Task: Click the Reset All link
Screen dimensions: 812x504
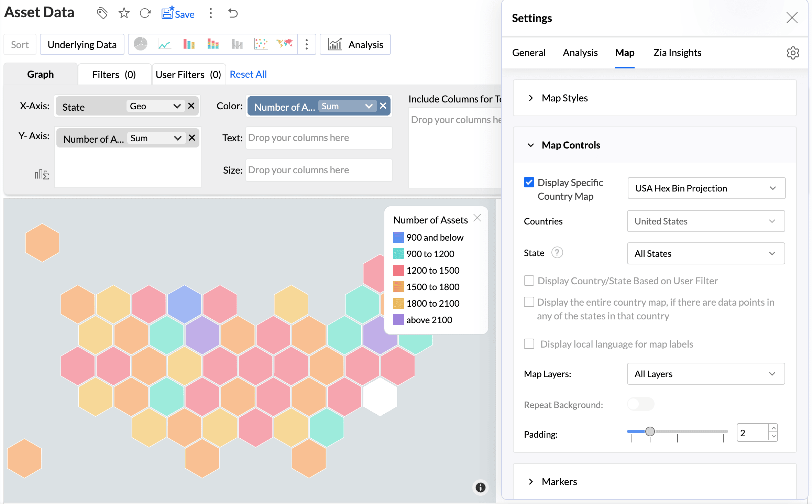Action: pyautogui.click(x=248, y=74)
